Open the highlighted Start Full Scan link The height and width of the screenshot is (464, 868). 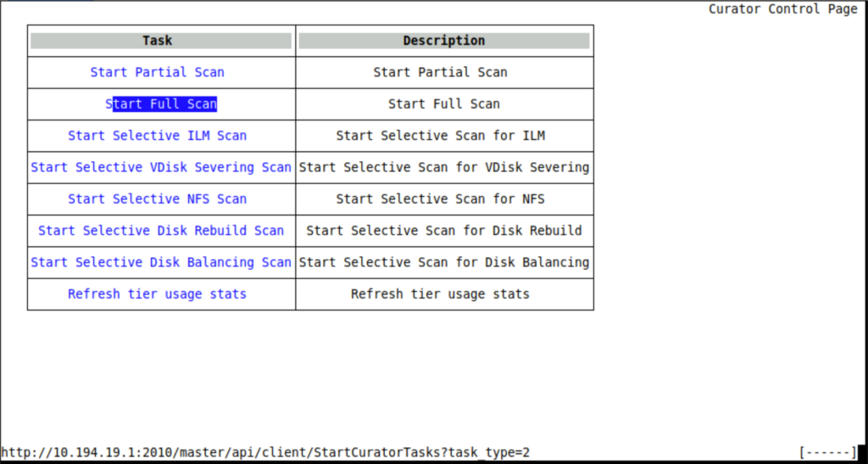[x=161, y=103]
